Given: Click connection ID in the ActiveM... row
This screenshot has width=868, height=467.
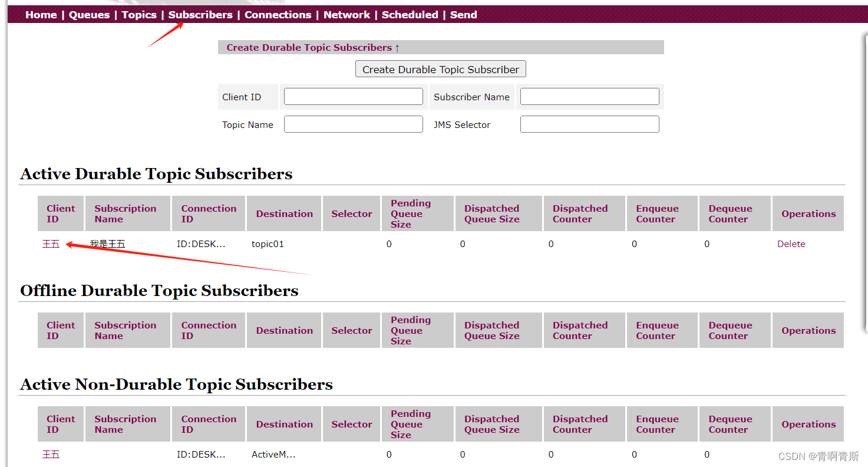Looking at the screenshot, I should 201,455.
